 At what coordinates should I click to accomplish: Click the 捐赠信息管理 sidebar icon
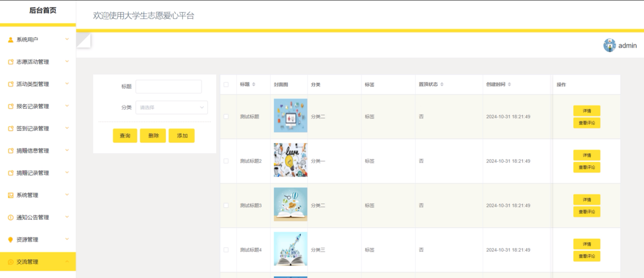[x=11, y=151]
